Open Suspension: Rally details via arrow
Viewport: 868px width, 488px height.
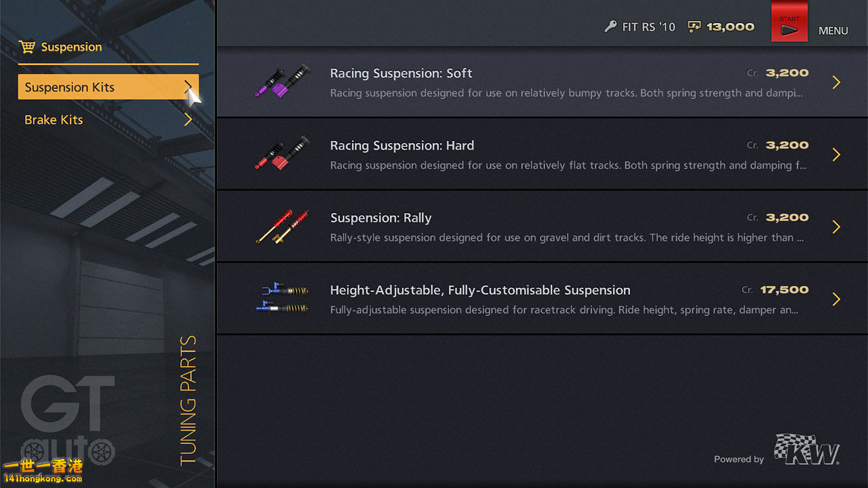point(836,227)
